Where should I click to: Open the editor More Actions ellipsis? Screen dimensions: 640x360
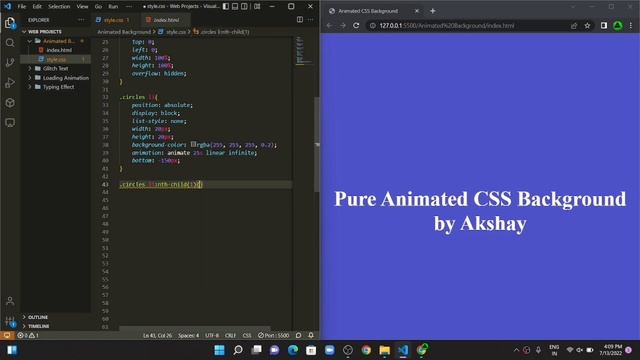click(x=311, y=20)
